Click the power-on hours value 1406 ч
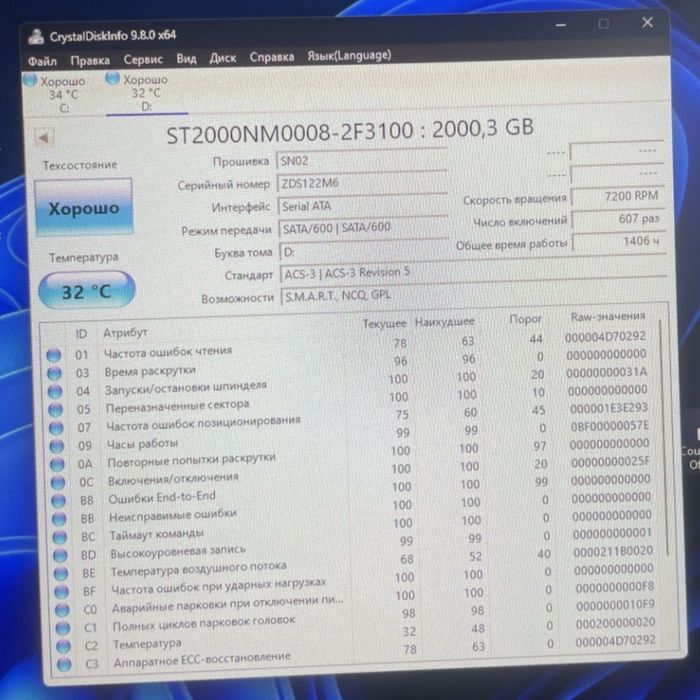 pos(619,242)
